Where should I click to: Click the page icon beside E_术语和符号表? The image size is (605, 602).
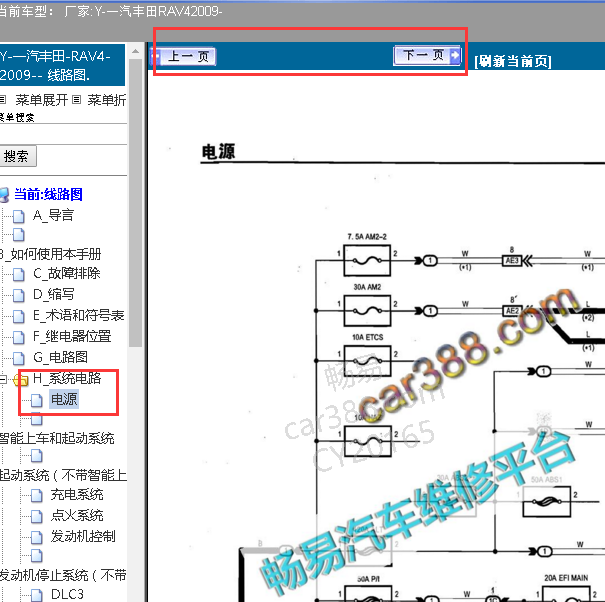coord(19,316)
